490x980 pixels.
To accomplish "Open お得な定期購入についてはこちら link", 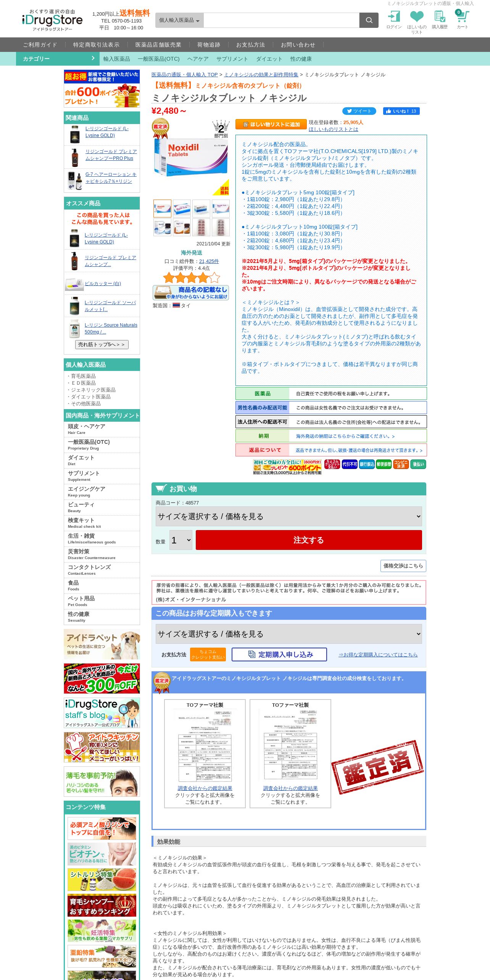I will point(378,654).
